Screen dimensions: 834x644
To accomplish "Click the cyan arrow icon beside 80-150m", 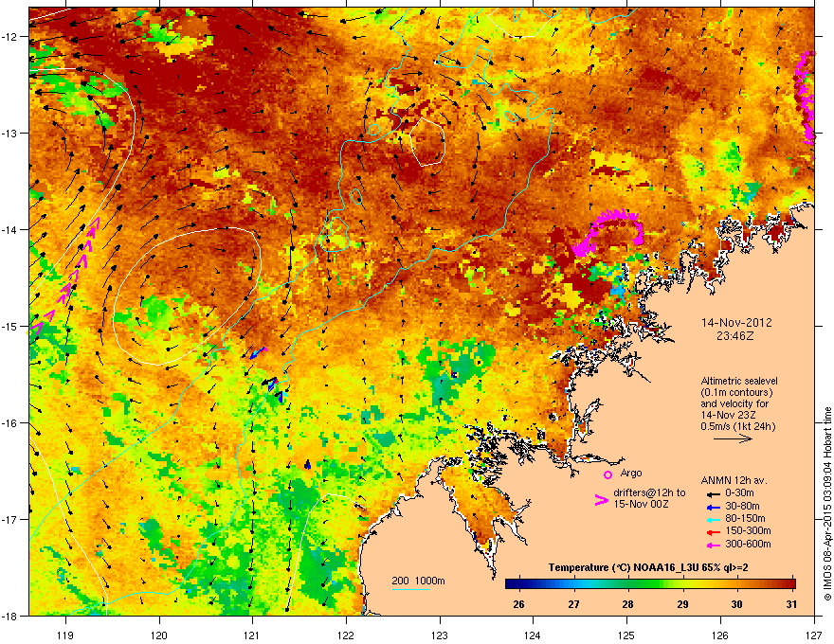I will 714,519.
